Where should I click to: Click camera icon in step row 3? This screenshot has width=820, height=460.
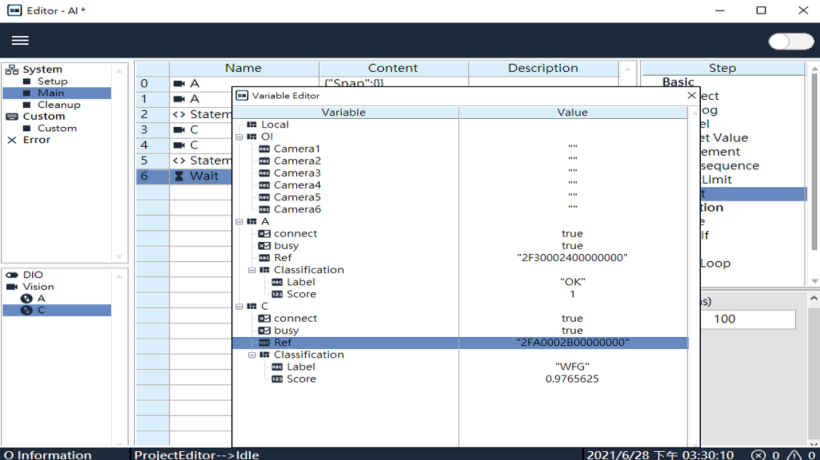tap(179, 130)
